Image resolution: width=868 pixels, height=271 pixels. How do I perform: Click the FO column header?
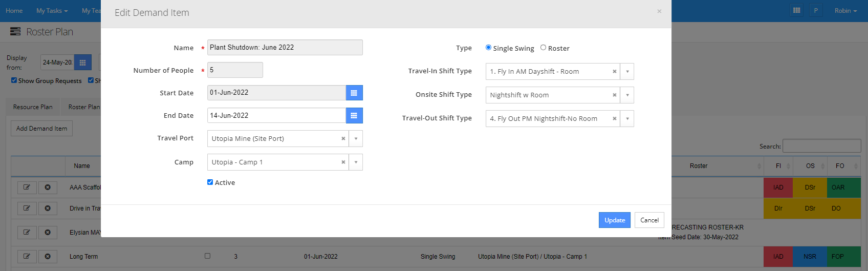tap(843, 166)
